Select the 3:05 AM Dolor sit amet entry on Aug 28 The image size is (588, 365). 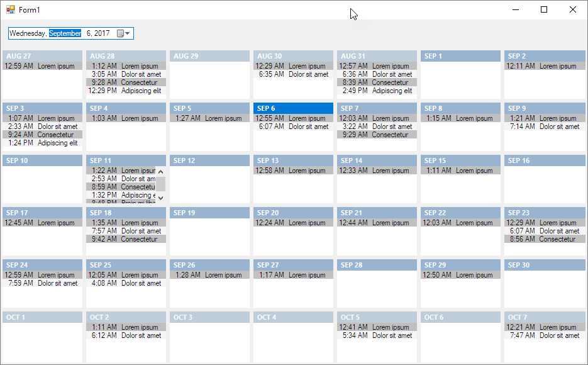point(125,74)
